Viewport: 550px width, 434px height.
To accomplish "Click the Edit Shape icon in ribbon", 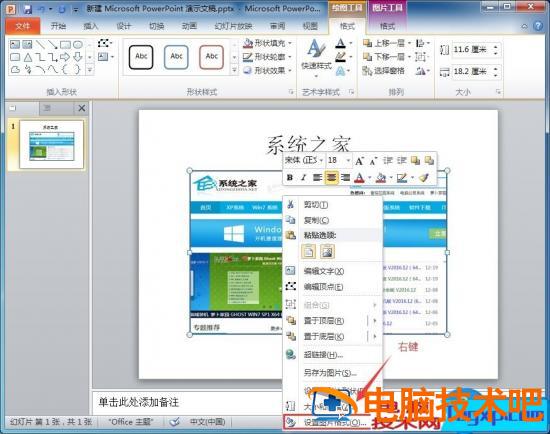I will point(103,43).
